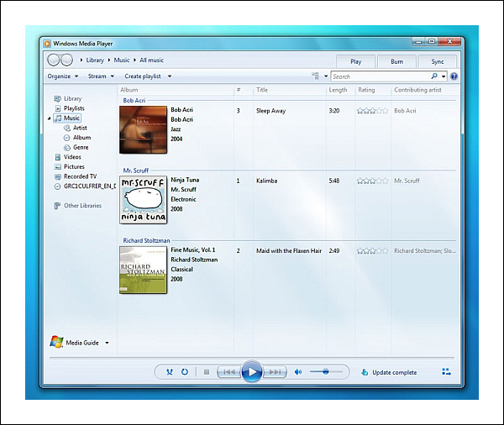Click the Update complete status icon
This screenshot has width=504, height=425.
(x=365, y=372)
